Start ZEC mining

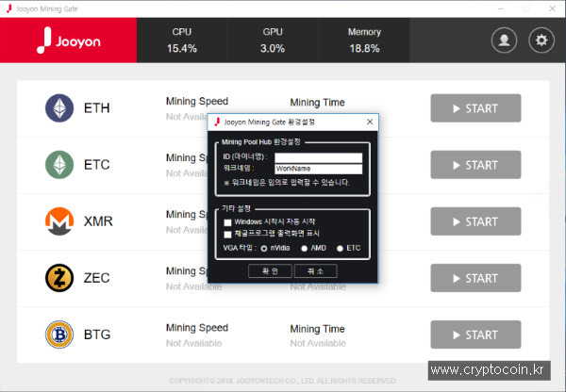[475, 278]
